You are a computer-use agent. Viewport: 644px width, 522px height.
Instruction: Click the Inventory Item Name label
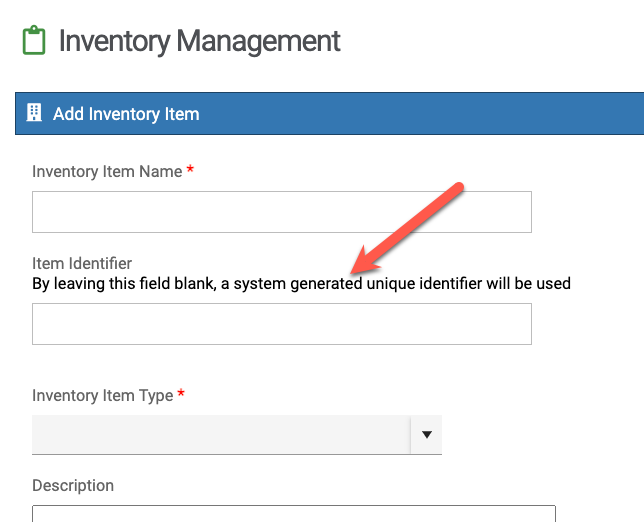point(107,171)
